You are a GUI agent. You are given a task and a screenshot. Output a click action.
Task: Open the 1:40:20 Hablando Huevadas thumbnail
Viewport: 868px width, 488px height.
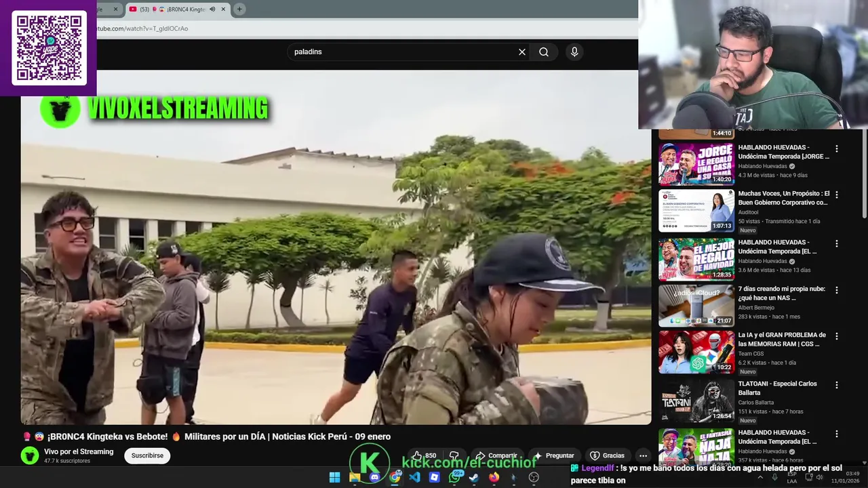coord(696,163)
